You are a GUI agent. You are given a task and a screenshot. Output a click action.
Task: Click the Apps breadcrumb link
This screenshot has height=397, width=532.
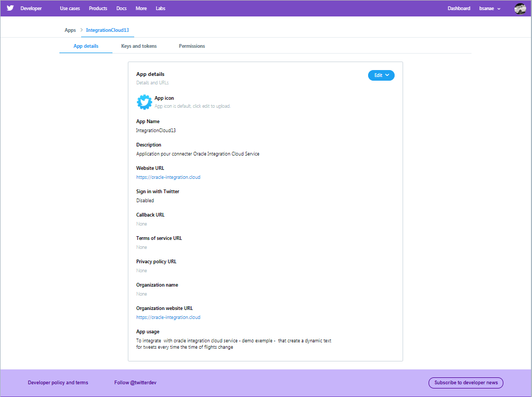[69, 30]
